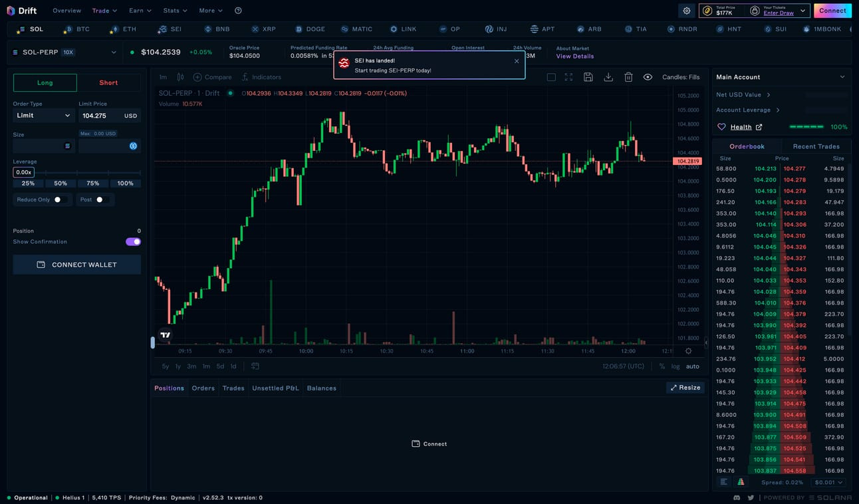859x504 pixels.
Task: Switch to Balances tab
Action: [x=322, y=388]
